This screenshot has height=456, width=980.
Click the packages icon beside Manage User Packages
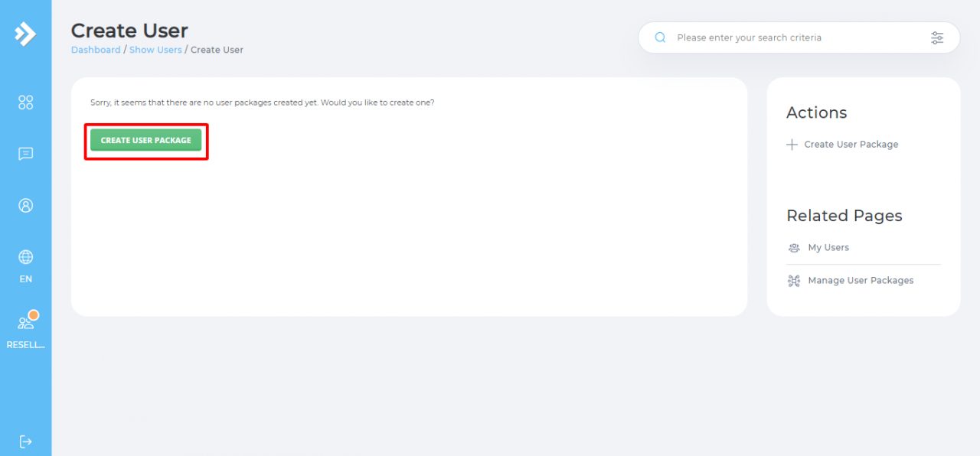[794, 281]
